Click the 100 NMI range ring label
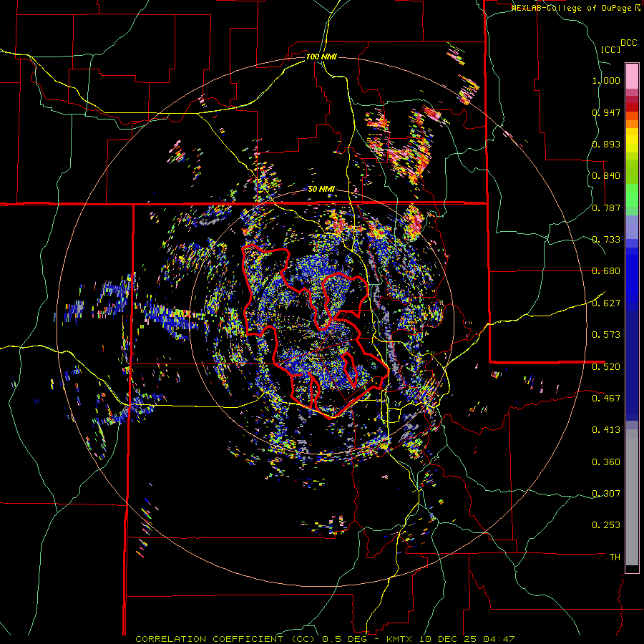644x644 pixels. pyautogui.click(x=321, y=57)
